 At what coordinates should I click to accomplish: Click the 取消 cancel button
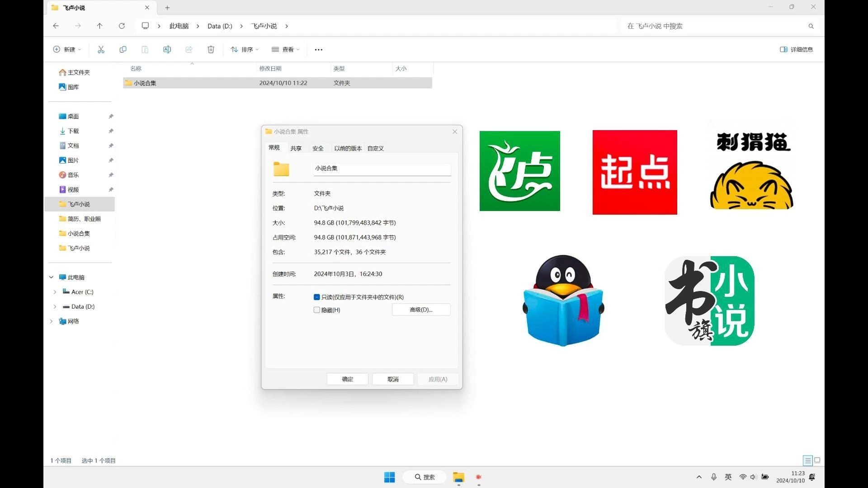(393, 379)
